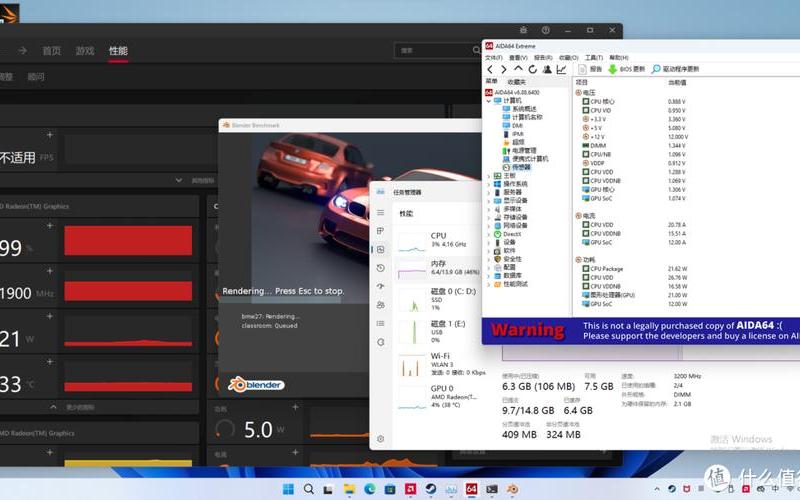Open Task Manager app history sidebar icon
Image resolution: width=800 pixels, height=500 pixels.
(x=381, y=268)
